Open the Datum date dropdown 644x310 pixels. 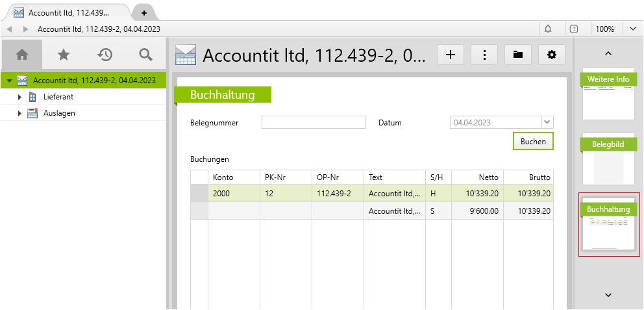(547, 122)
